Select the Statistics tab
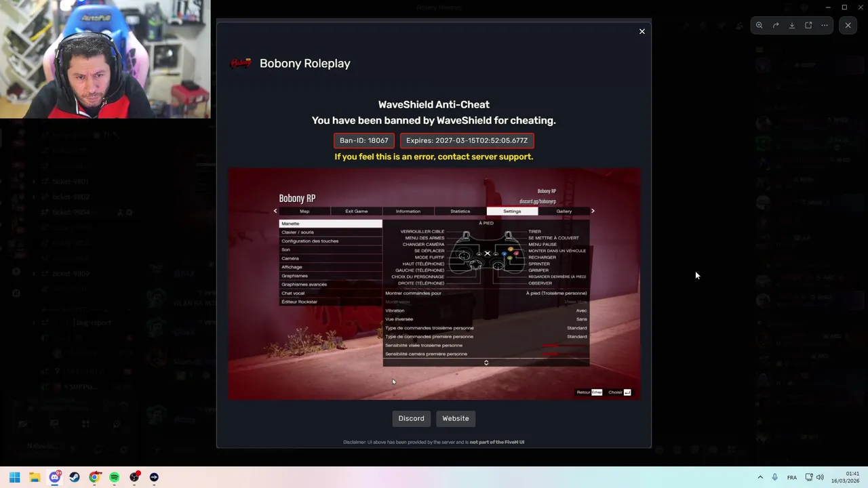 (460, 211)
